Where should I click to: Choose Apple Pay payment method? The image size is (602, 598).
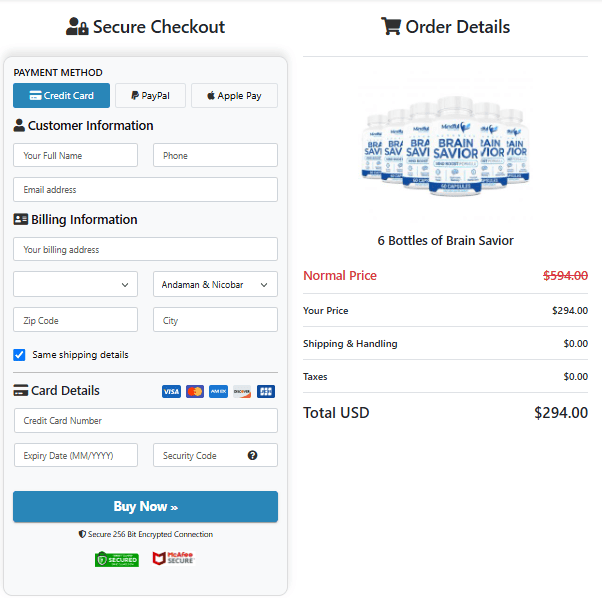pyautogui.click(x=234, y=96)
